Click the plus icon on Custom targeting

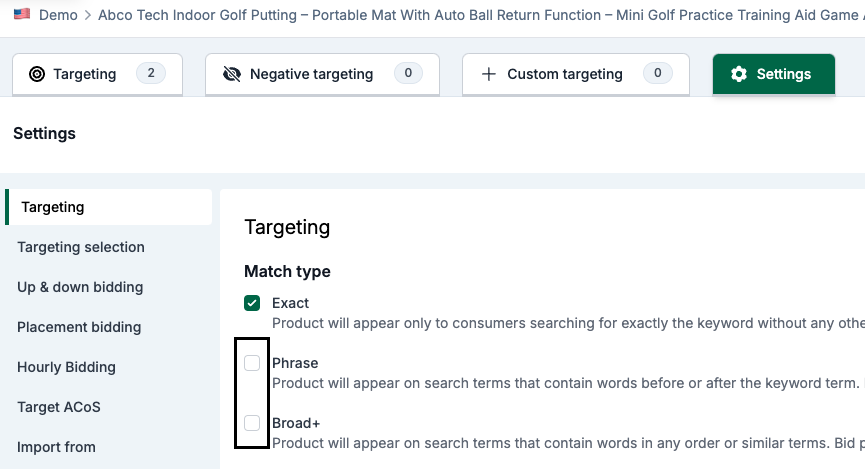tap(489, 74)
